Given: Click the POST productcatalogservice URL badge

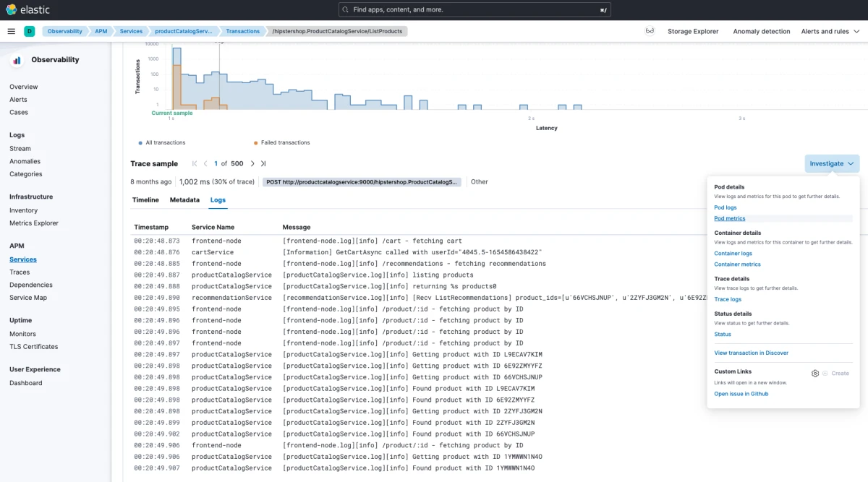Looking at the screenshot, I should click(x=362, y=182).
